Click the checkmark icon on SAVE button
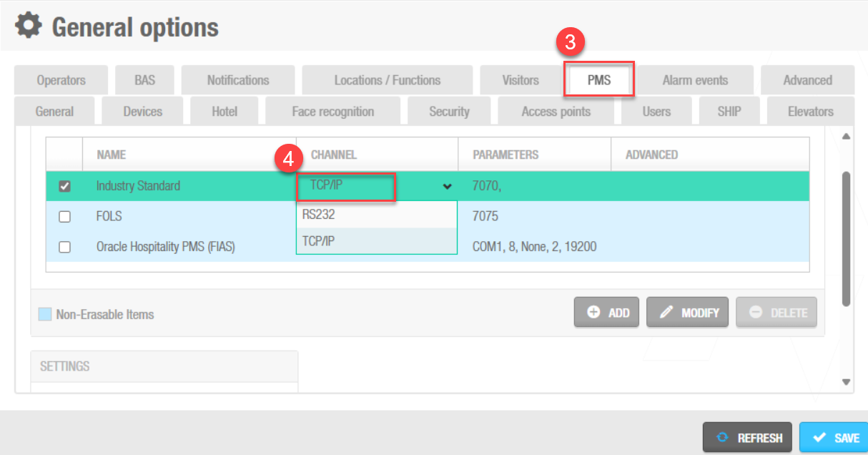This screenshot has width=868, height=455. pyautogui.click(x=819, y=438)
